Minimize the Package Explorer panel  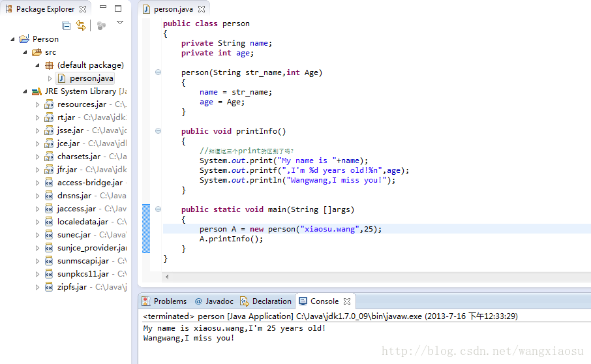coord(103,8)
